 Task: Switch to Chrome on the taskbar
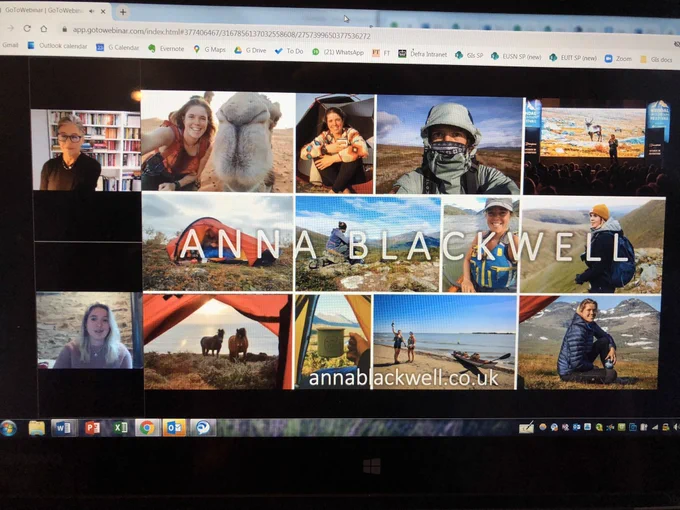[147, 428]
